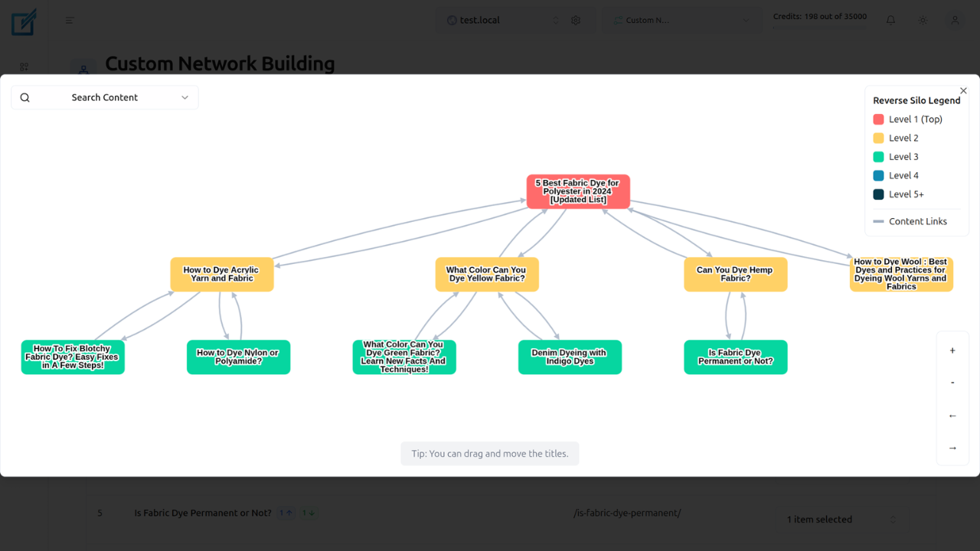Click the Level 1 (Top) red color swatch

click(x=877, y=119)
